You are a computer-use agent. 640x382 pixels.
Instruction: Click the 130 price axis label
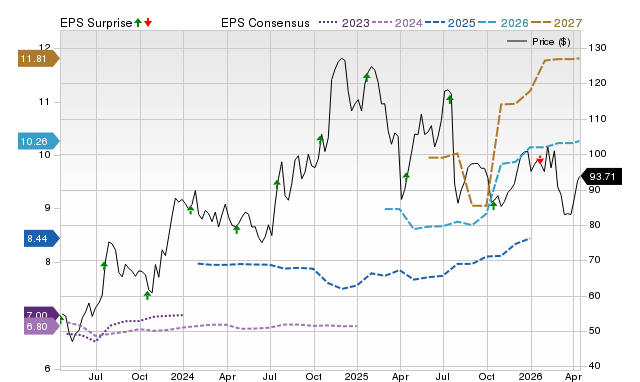[597, 48]
